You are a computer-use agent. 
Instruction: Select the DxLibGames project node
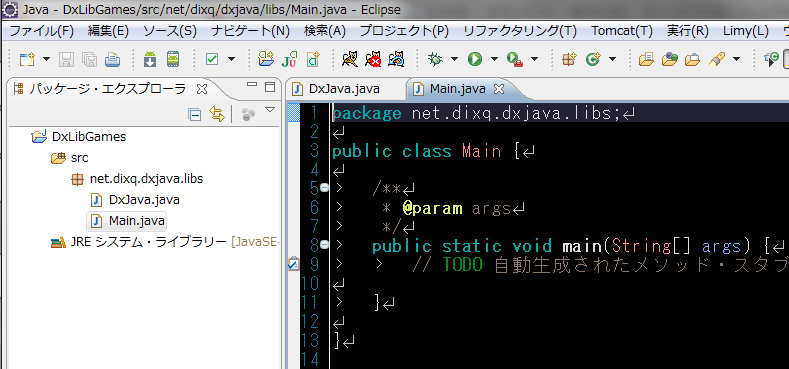[89, 136]
